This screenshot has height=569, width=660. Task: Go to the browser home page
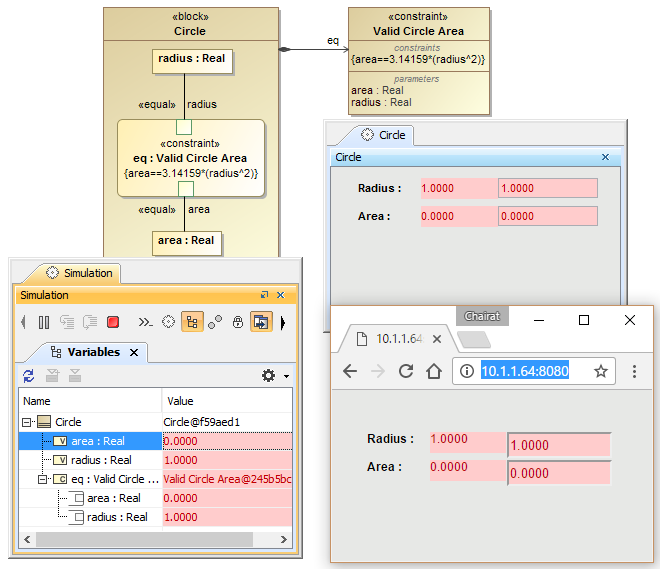[434, 371]
